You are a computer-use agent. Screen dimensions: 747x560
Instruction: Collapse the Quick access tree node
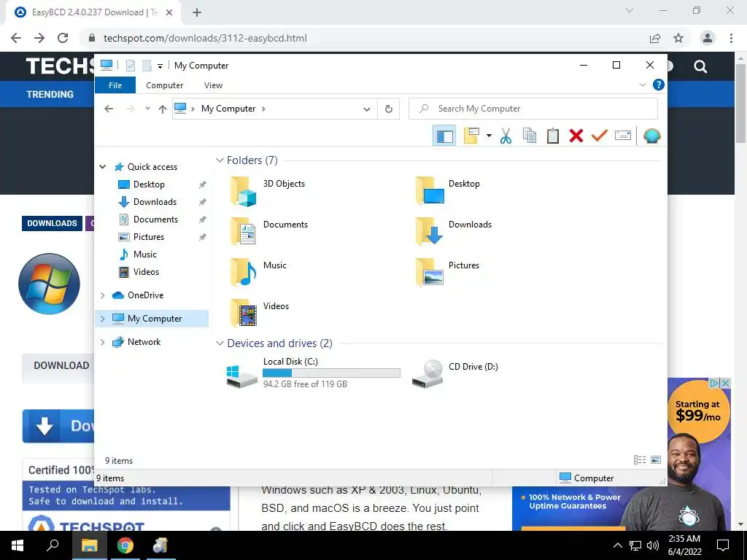coord(102,167)
